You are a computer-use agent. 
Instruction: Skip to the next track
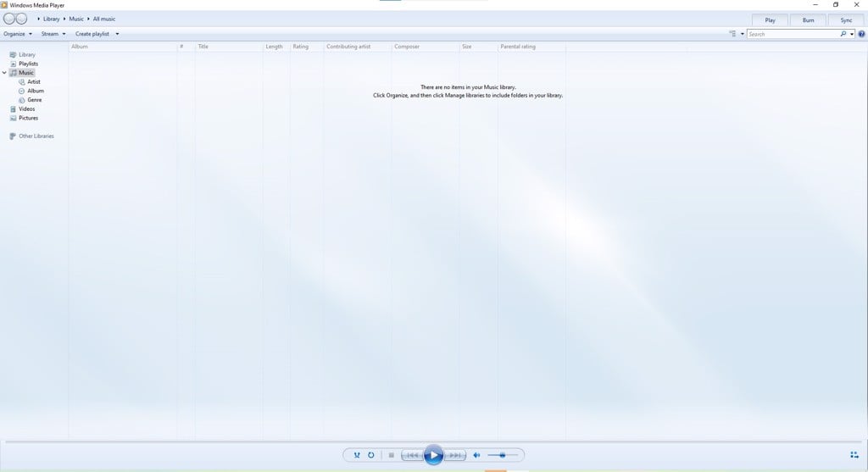(x=455, y=455)
